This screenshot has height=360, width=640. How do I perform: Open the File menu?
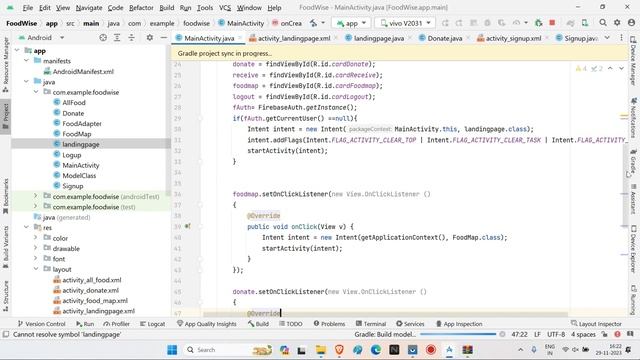pyautogui.click(x=27, y=8)
